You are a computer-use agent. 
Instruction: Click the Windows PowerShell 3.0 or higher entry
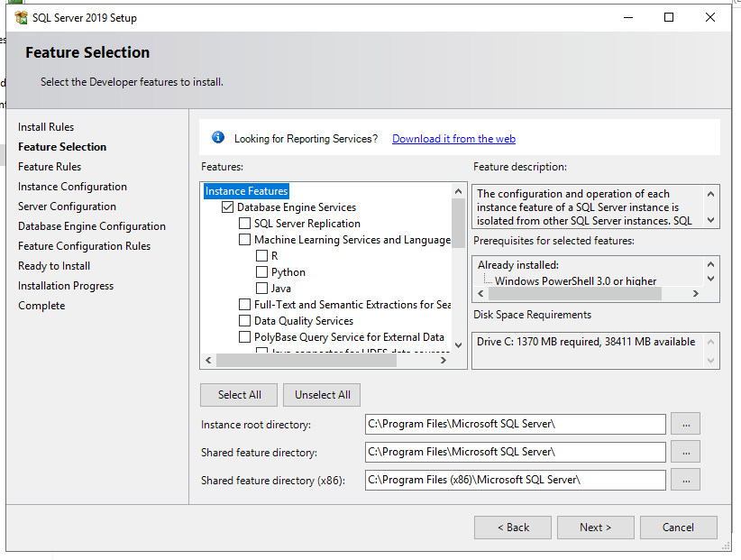coord(575,281)
